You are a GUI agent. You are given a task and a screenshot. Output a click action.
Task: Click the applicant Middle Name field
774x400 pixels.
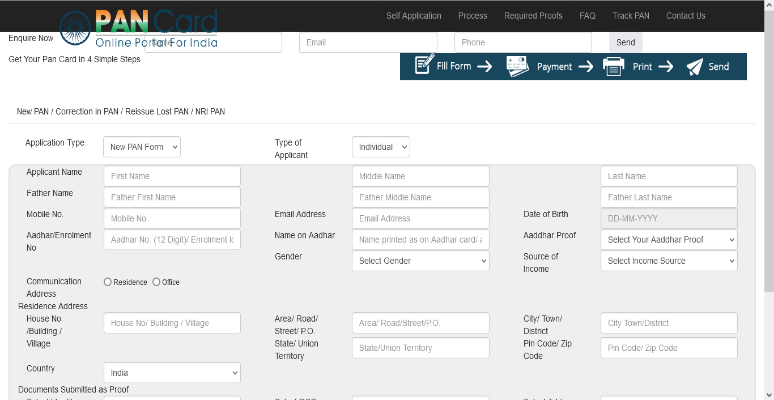click(x=421, y=176)
